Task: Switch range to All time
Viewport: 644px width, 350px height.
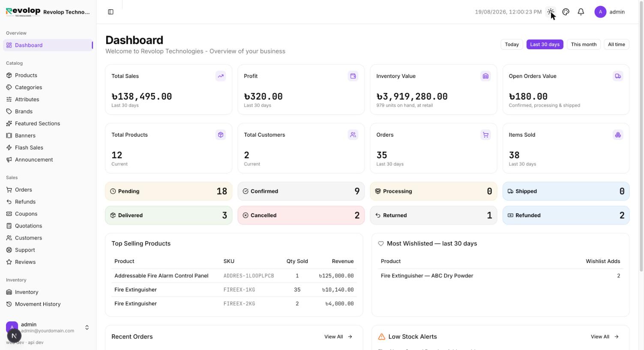Action: pyautogui.click(x=616, y=45)
